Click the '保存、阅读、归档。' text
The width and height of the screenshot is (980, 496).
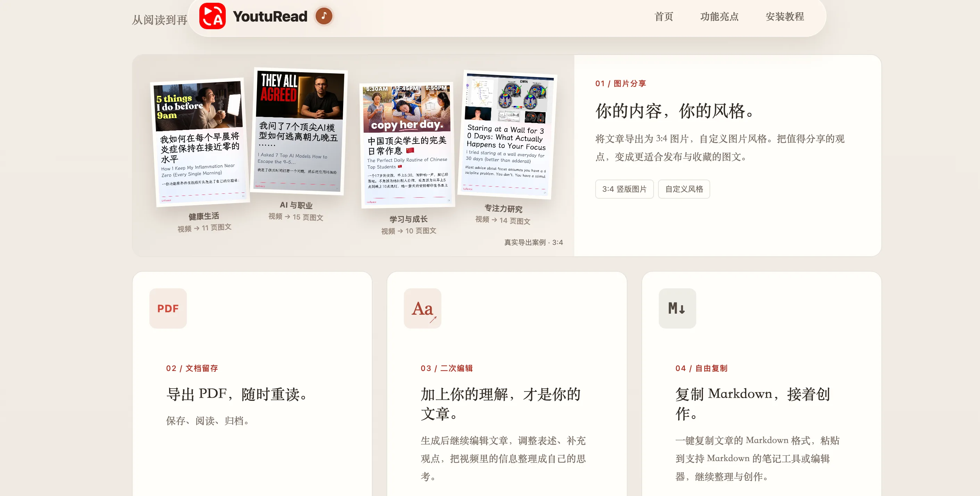[207, 421]
